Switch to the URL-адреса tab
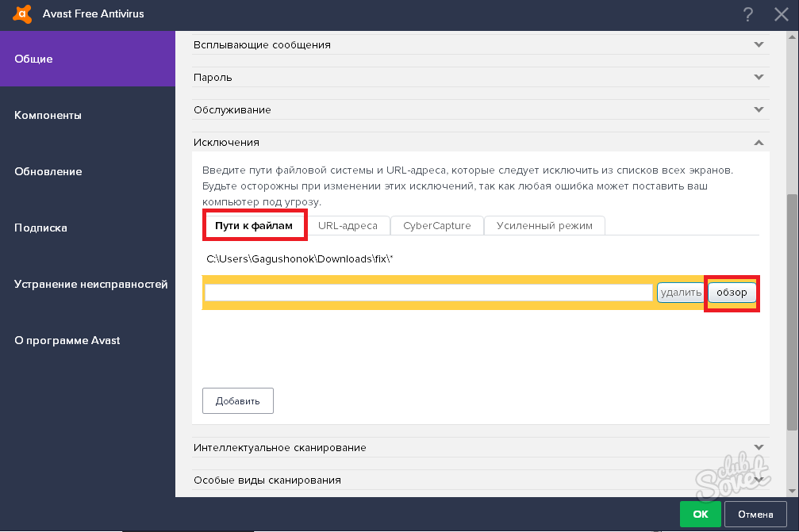 tap(348, 226)
